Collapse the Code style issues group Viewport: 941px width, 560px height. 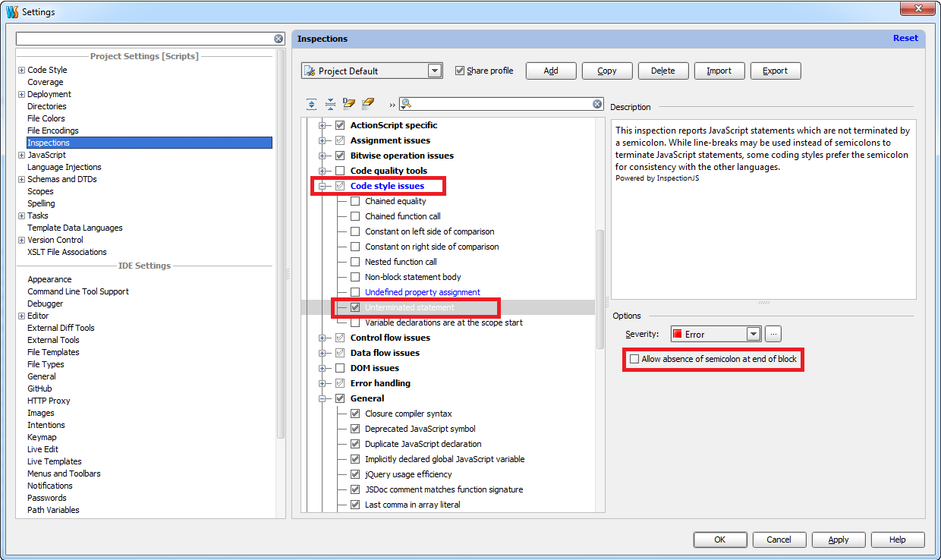tap(322, 186)
